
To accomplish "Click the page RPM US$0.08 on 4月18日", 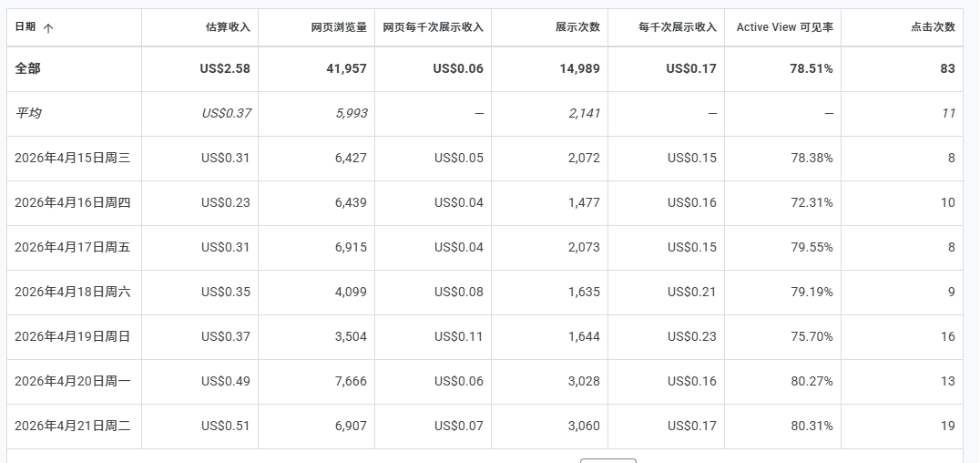I will pyautogui.click(x=459, y=292).
